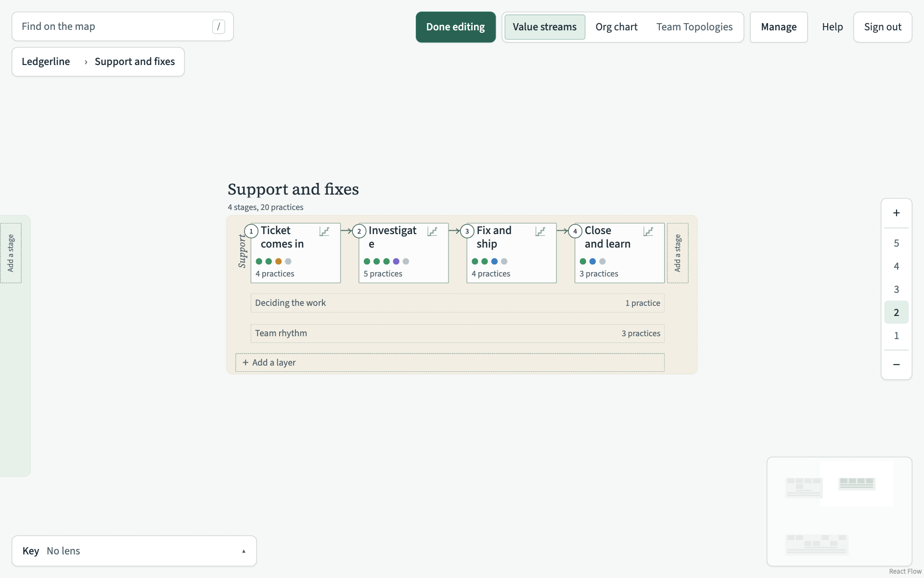Click the React Flow attribution link
The width and height of the screenshot is (924, 578).
(x=905, y=571)
